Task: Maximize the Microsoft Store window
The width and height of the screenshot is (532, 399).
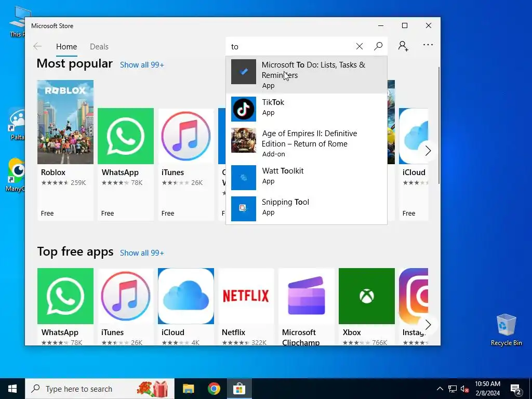Action: (x=405, y=26)
